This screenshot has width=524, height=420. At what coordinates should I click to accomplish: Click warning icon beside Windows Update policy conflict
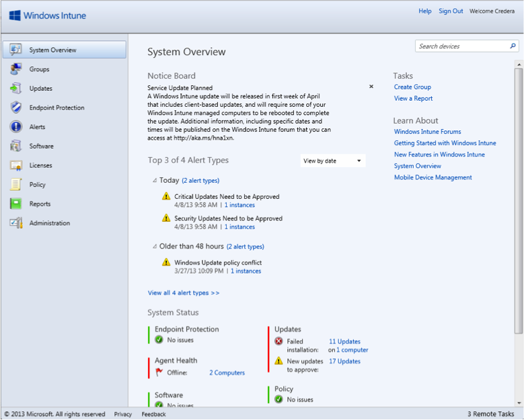pos(166,262)
